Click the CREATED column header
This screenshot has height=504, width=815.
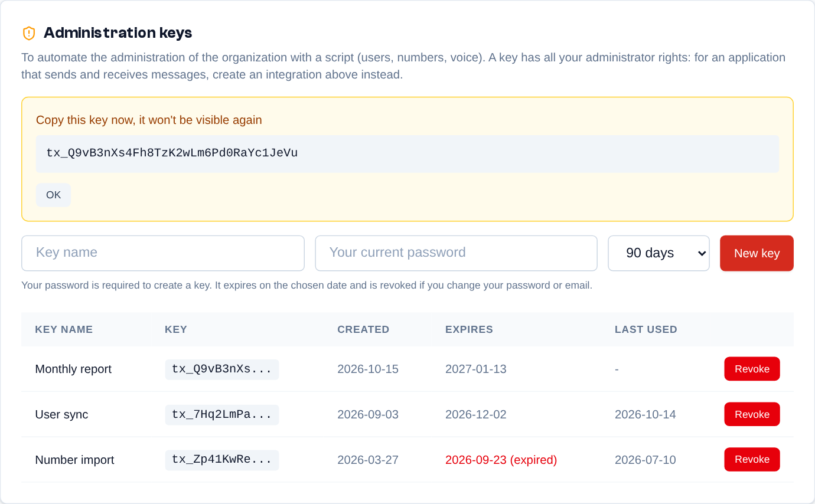[363, 329]
